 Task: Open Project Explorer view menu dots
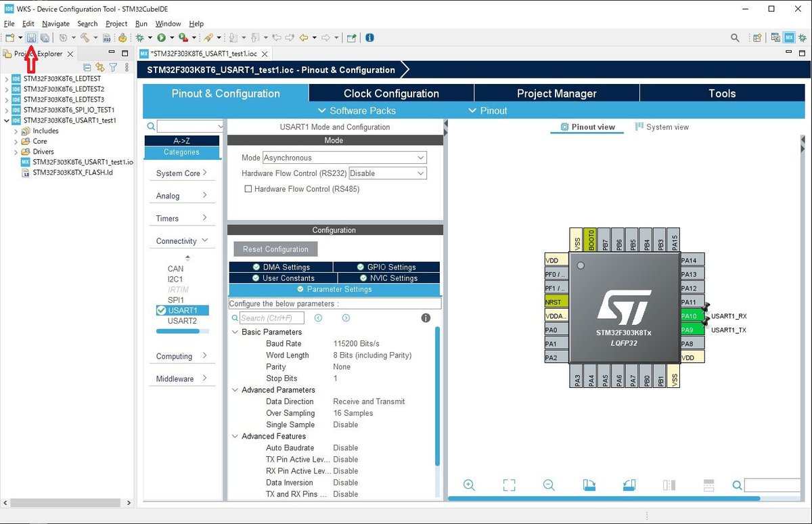pos(127,67)
